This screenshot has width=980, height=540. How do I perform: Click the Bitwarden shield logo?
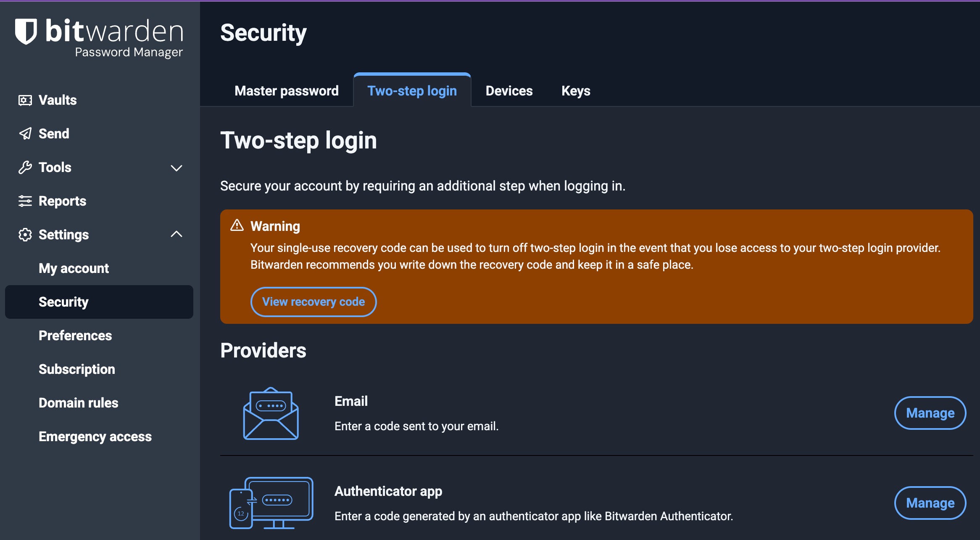26,32
